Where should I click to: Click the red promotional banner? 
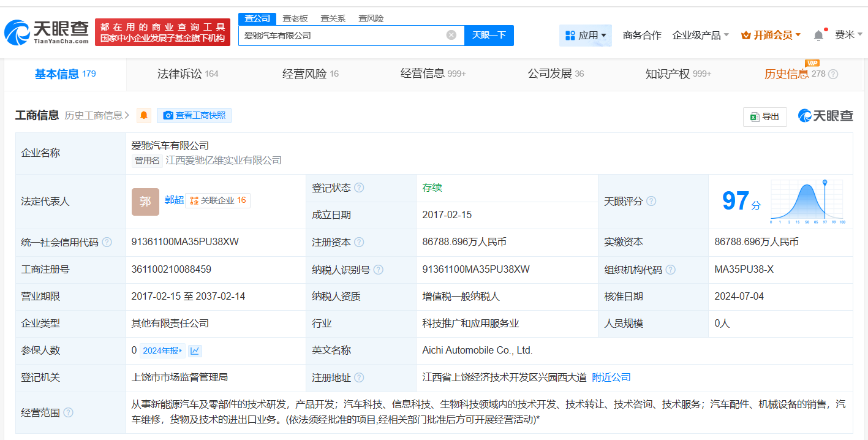(x=162, y=32)
